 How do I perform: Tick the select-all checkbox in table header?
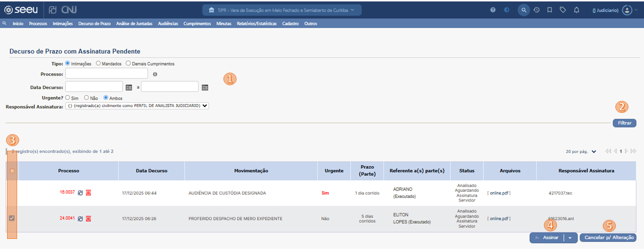12,171
